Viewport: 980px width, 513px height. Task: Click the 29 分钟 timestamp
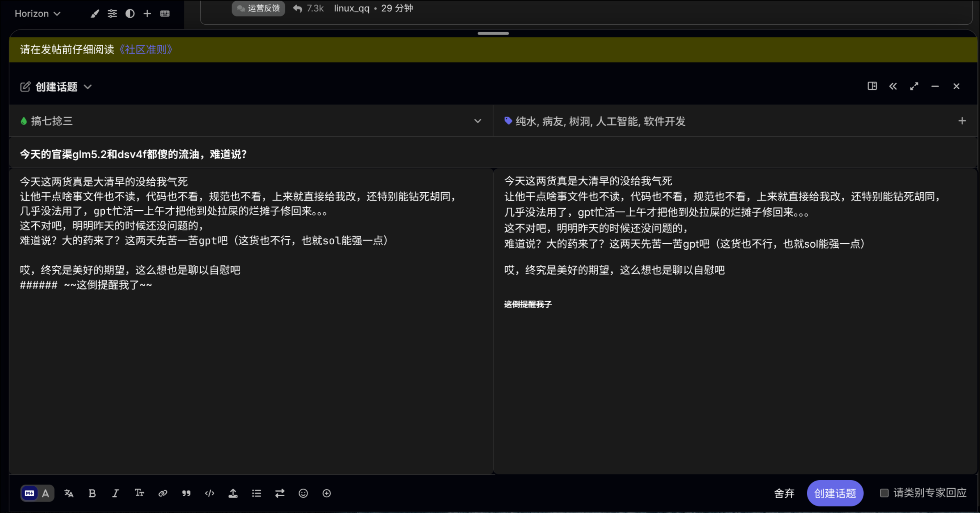pos(397,8)
